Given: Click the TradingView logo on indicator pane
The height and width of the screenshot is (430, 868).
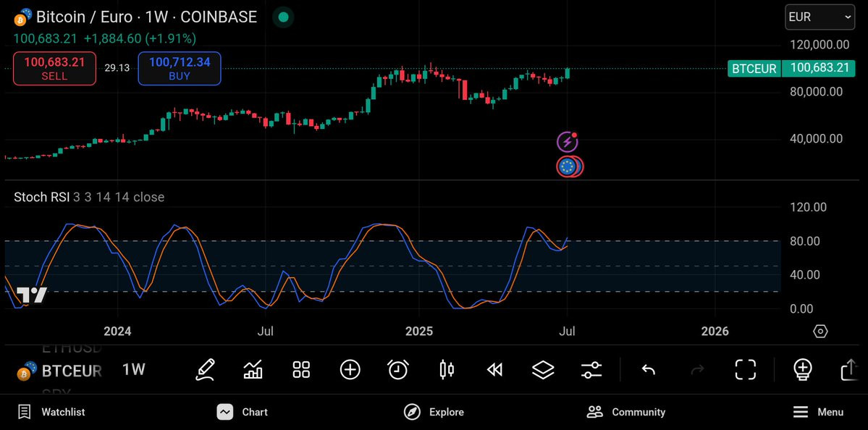Looking at the screenshot, I should click(31, 295).
